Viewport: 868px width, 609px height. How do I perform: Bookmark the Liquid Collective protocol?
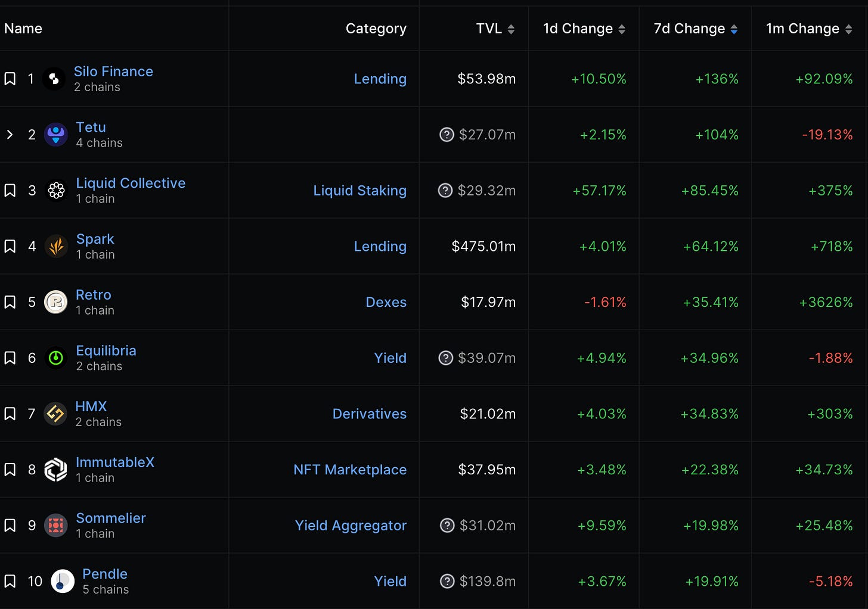(x=10, y=191)
